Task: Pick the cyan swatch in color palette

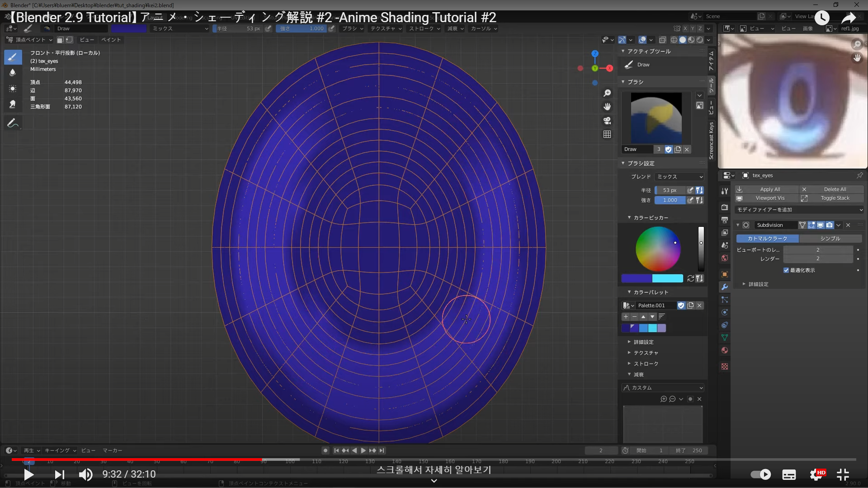Action: click(x=652, y=328)
